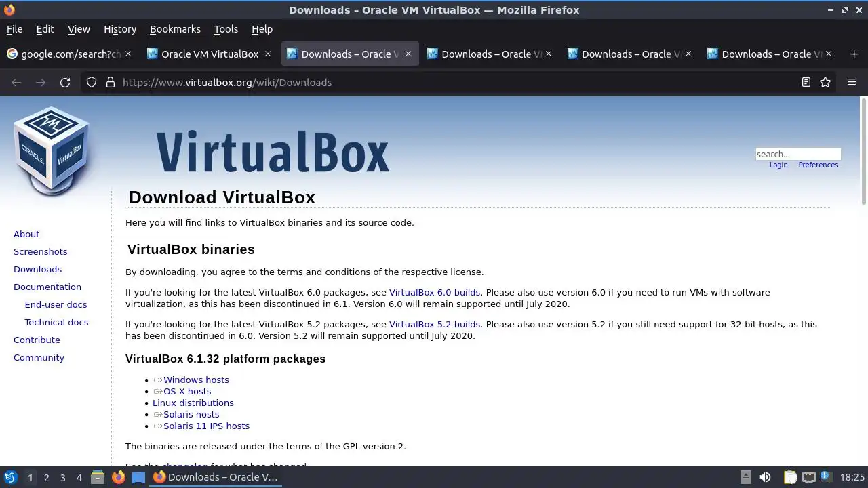Click the 18:25 clock in the taskbar

[852, 477]
